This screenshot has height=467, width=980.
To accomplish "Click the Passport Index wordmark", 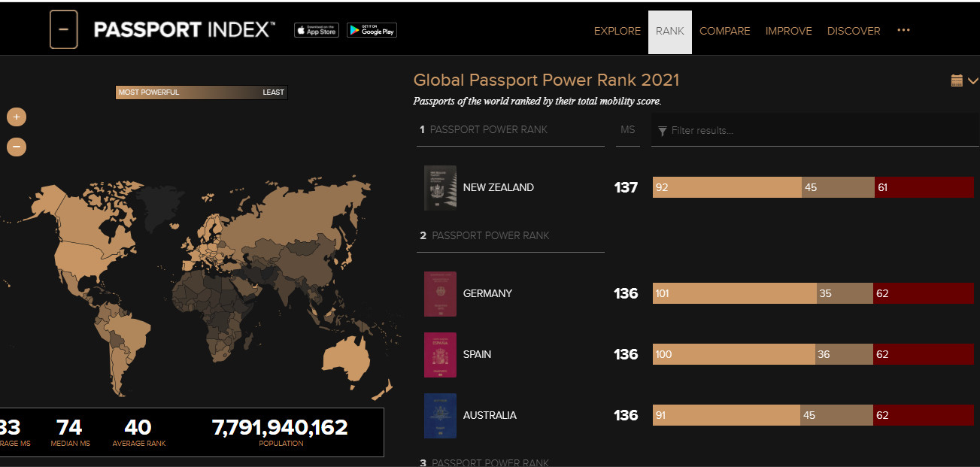I will point(184,30).
